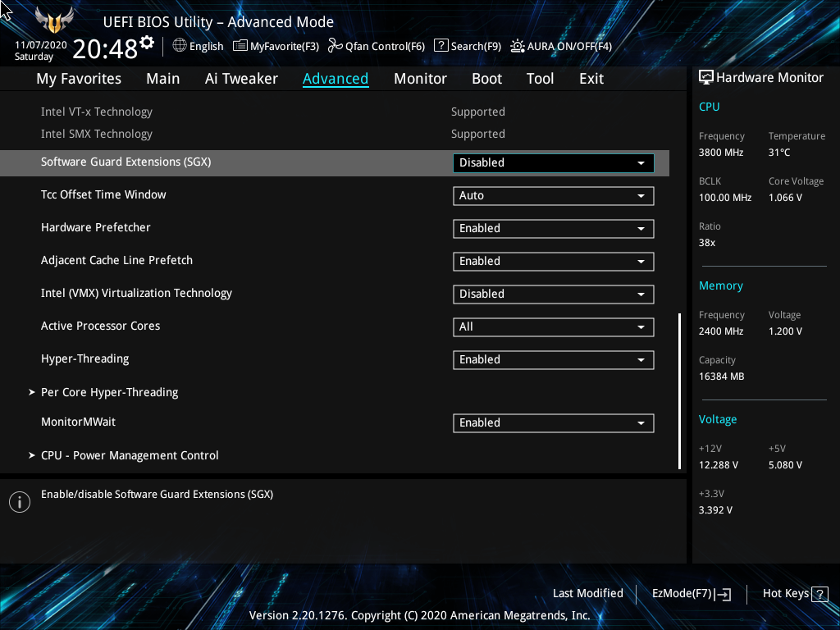This screenshot has width=840, height=630.
Task: Open the My Favorites tab
Action: [x=79, y=79]
